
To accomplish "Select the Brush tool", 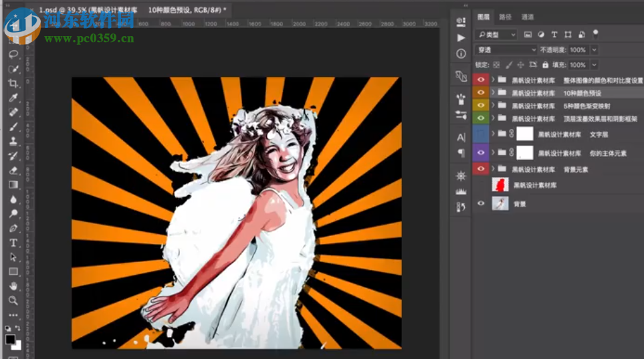I will pos(13,127).
